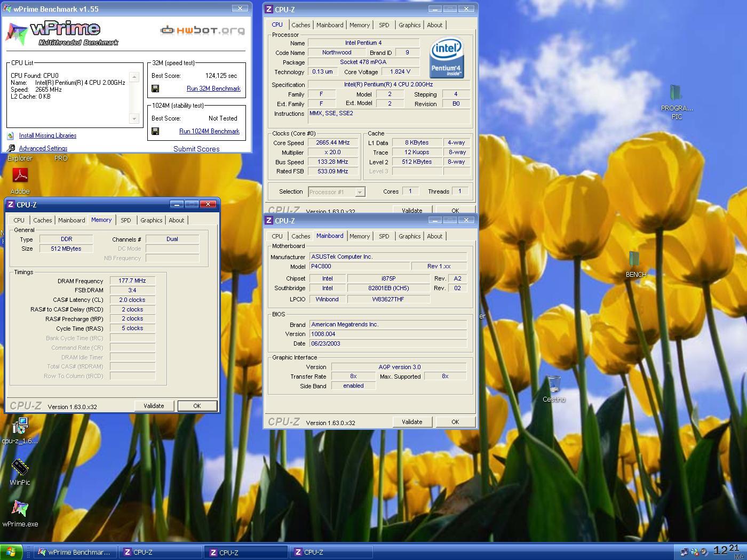The image size is (747, 560).
Task: Select About tab in top CPU-Z window
Action: [x=434, y=25]
